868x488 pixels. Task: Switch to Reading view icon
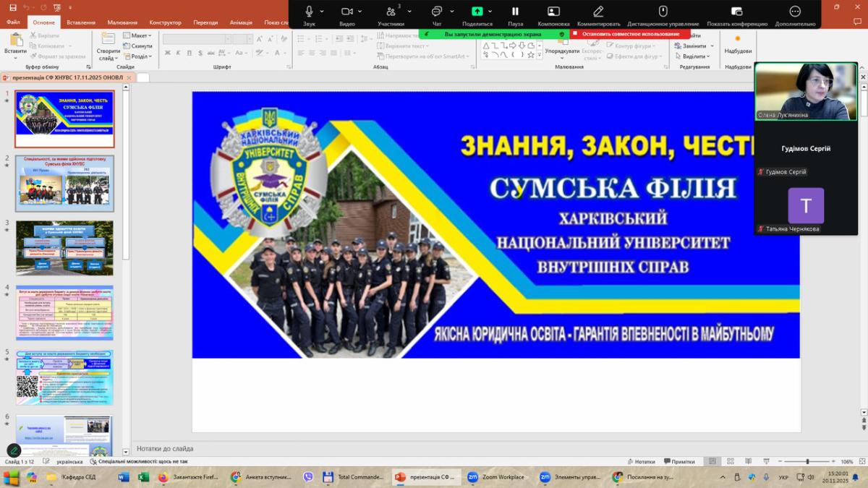747,461
